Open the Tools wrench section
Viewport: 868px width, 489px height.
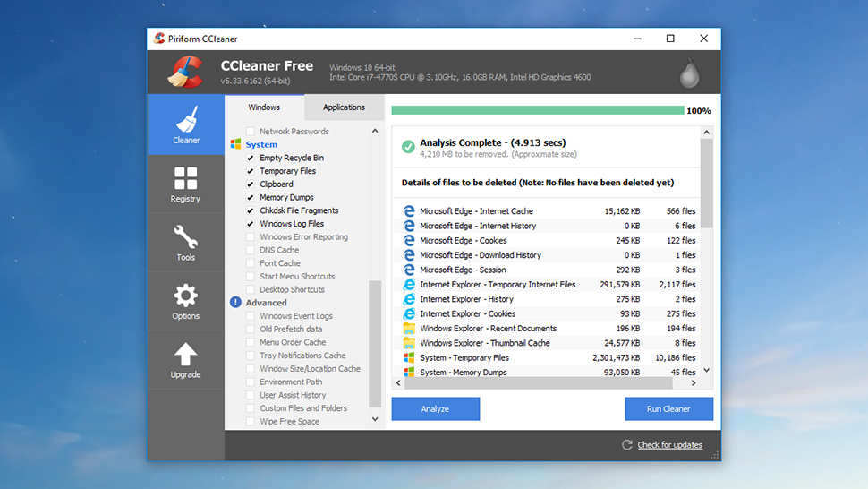[x=185, y=243]
